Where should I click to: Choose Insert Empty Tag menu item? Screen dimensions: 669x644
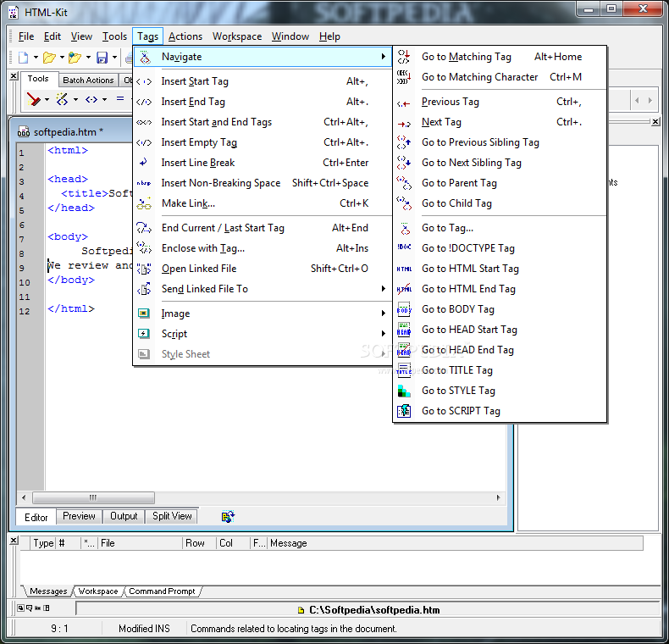click(263, 142)
